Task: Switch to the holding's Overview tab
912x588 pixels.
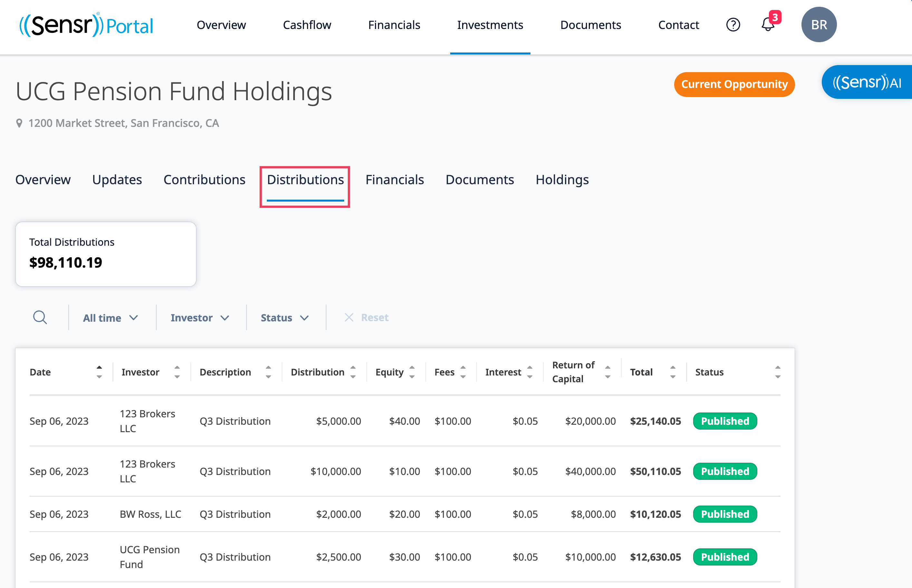Action: coord(43,179)
